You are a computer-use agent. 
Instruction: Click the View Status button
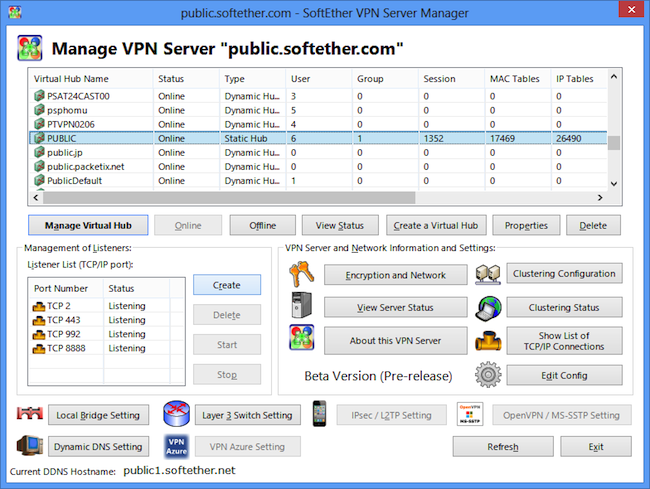tap(340, 225)
